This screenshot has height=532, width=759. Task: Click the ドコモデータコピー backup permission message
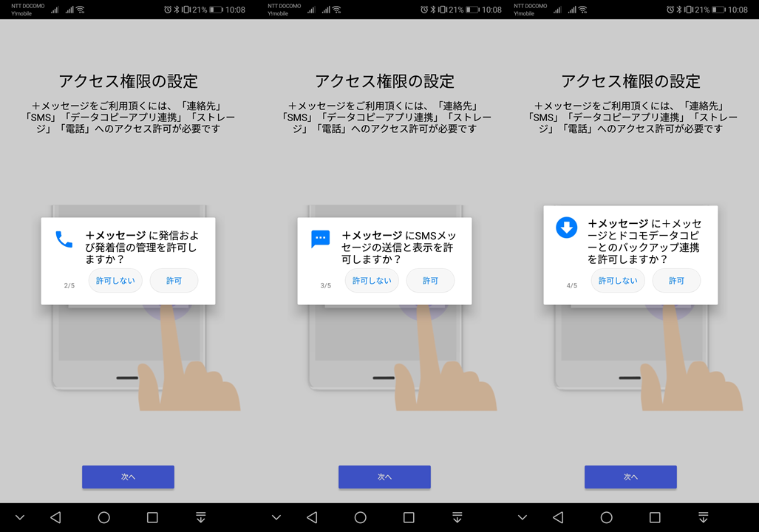(644, 242)
